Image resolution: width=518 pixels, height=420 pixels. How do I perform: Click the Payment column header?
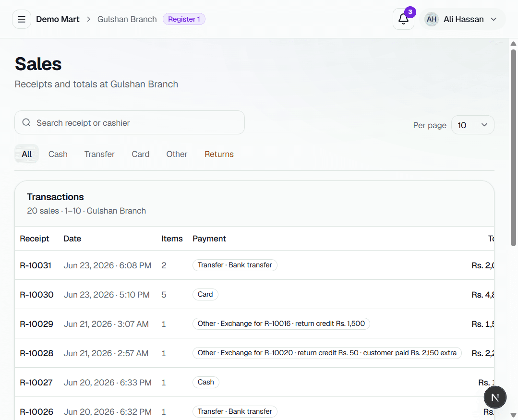pos(209,239)
